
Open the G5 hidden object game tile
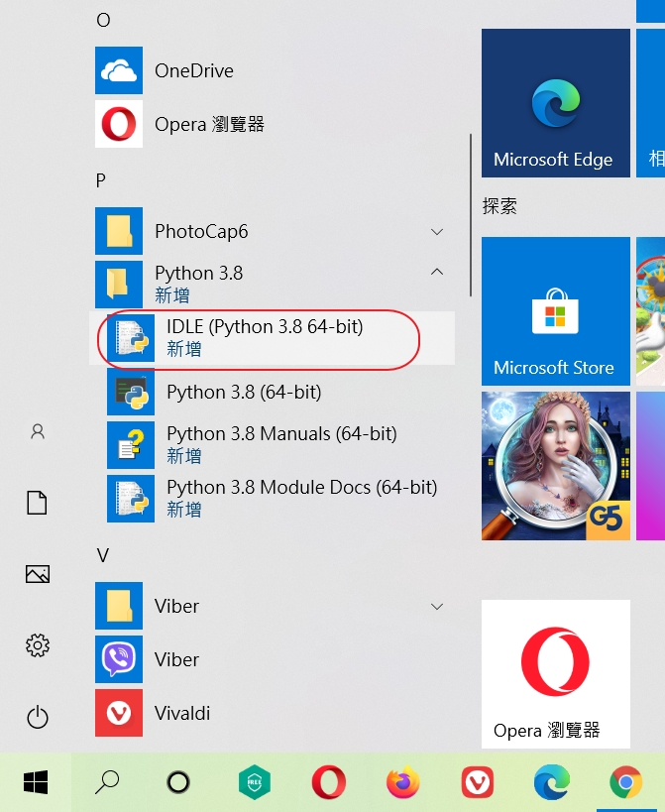[555, 466]
